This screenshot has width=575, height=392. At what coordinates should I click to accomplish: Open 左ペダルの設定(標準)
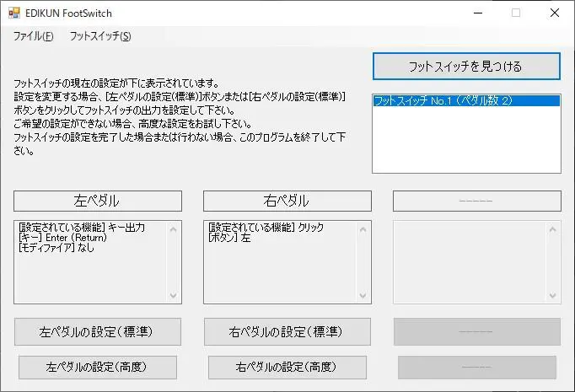pyautogui.click(x=98, y=332)
